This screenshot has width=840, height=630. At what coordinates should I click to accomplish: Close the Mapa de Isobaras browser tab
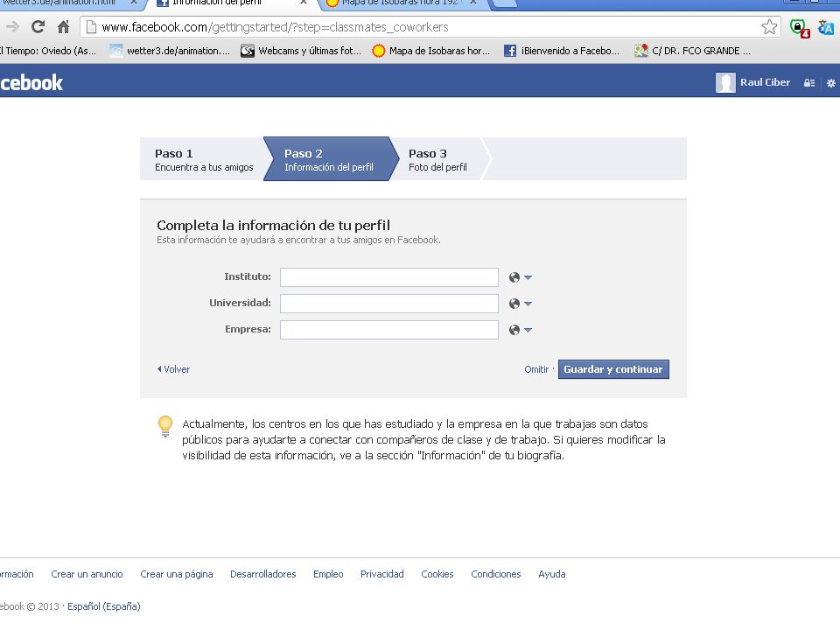tap(473, 3)
